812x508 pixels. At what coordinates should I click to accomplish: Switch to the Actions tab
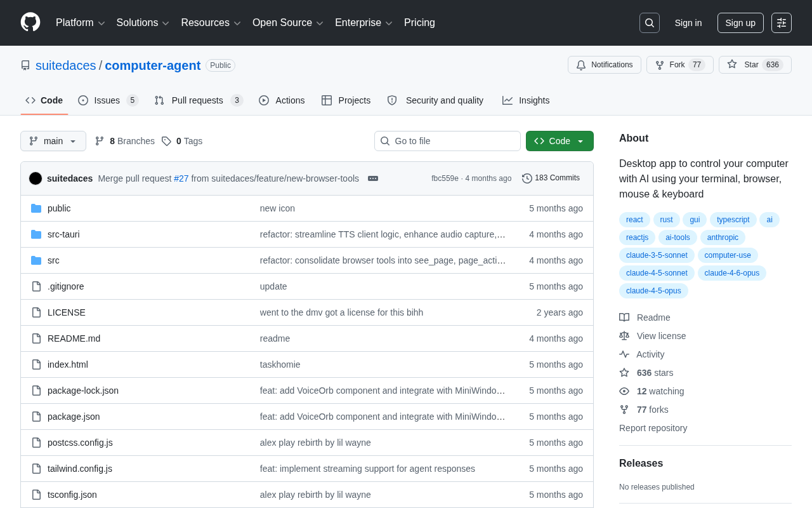(282, 100)
